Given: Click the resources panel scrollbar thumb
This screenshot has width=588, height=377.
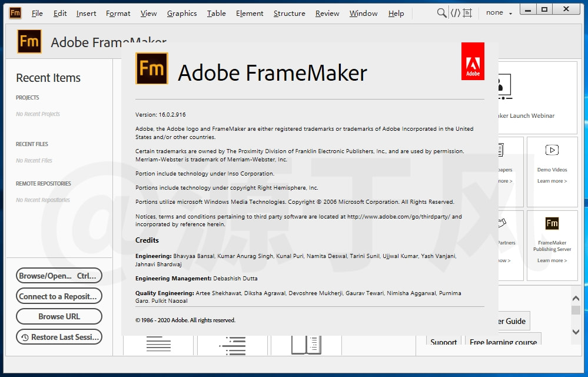Looking at the screenshot, I should pyautogui.click(x=576, y=310).
